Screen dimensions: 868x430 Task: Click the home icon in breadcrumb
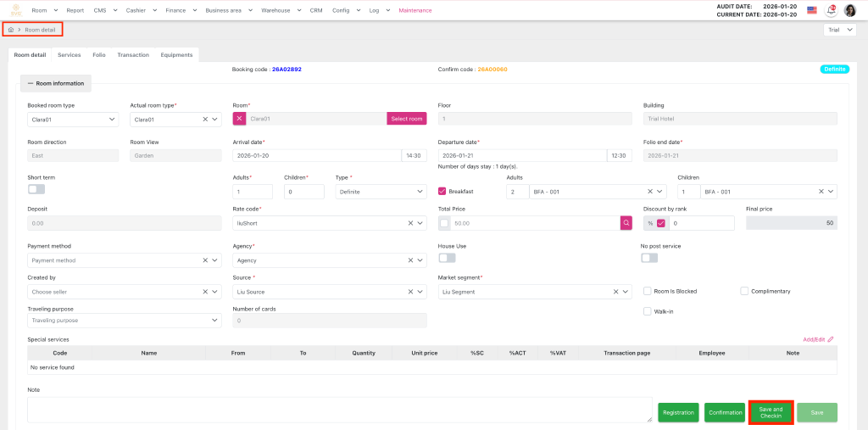coord(11,30)
